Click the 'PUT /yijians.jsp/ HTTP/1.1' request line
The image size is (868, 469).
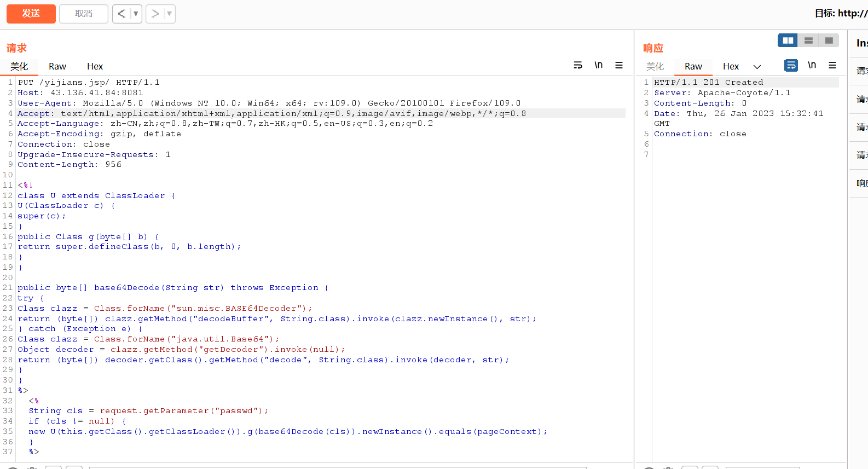(x=89, y=83)
